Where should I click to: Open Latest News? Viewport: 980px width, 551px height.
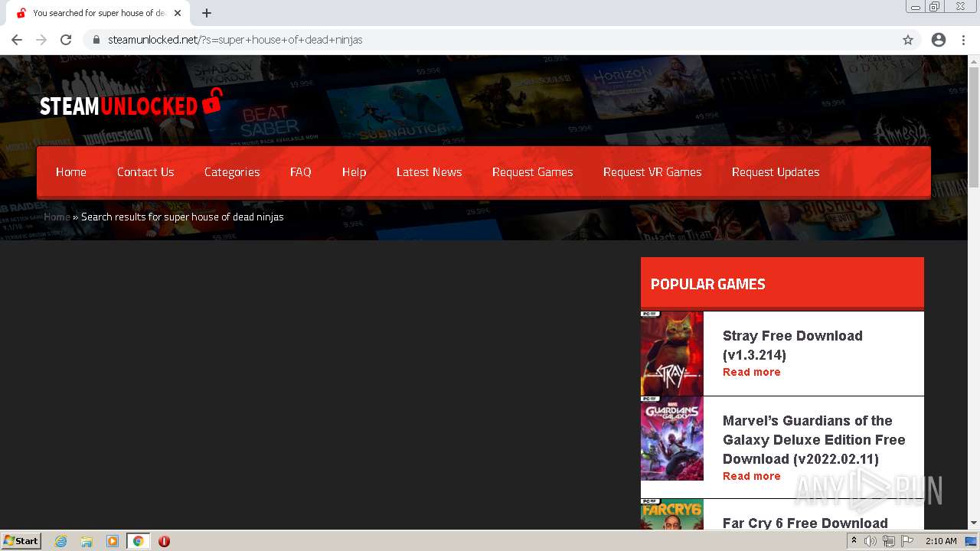coord(429,172)
